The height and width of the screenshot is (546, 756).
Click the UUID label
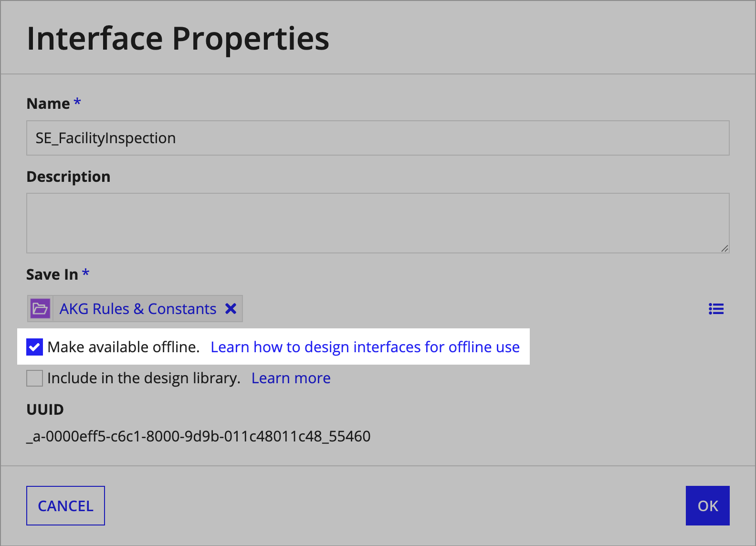(x=45, y=409)
